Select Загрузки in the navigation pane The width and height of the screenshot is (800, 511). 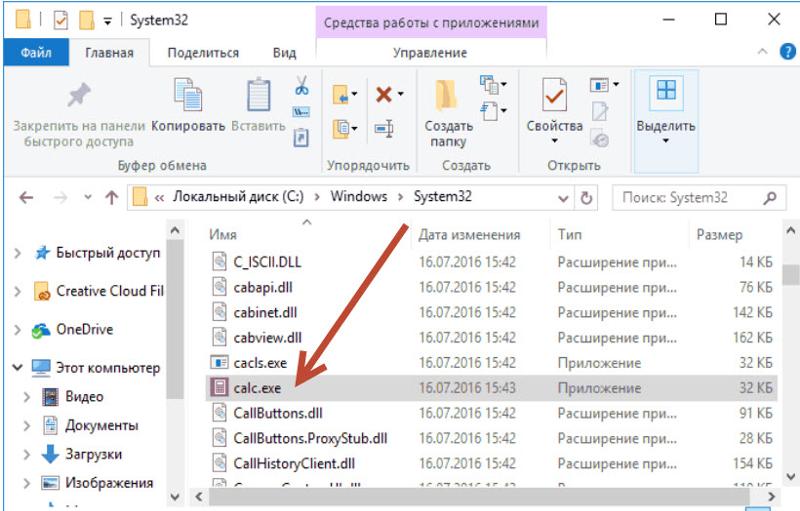pyautogui.click(x=98, y=454)
